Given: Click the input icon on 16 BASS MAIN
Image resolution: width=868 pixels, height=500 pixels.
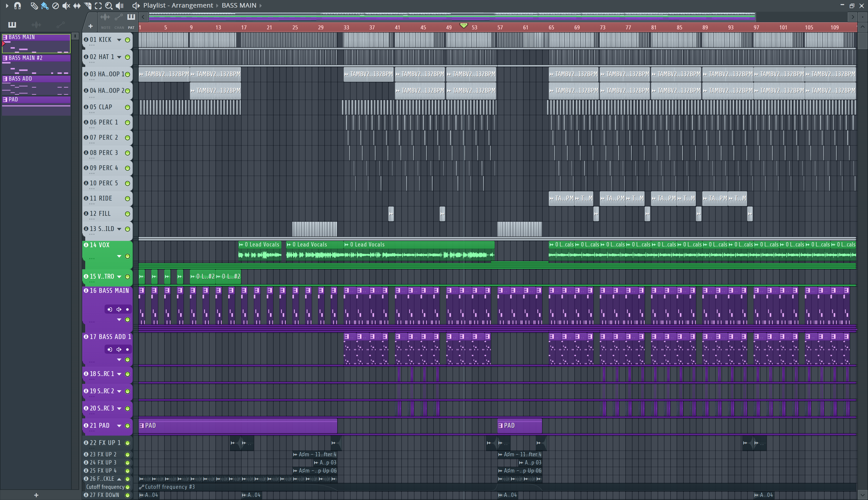Looking at the screenshot, I should pyautogui.click(x=110, y=309).
